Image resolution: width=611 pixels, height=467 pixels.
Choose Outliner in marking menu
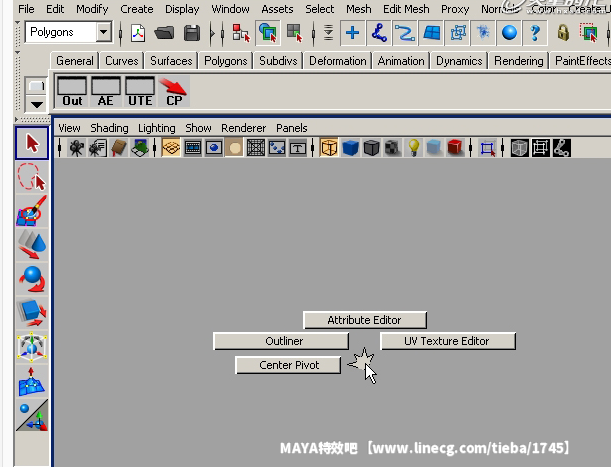(281, 341)
